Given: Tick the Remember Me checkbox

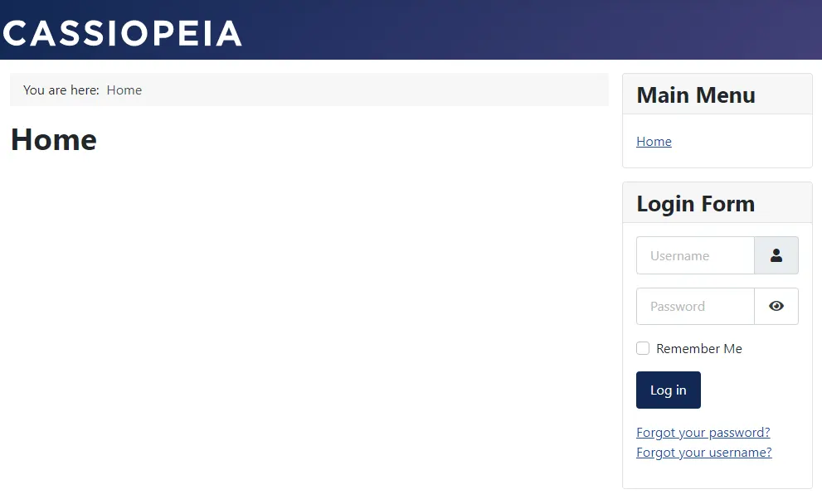Looking at the screenshot, I should 643,348.
